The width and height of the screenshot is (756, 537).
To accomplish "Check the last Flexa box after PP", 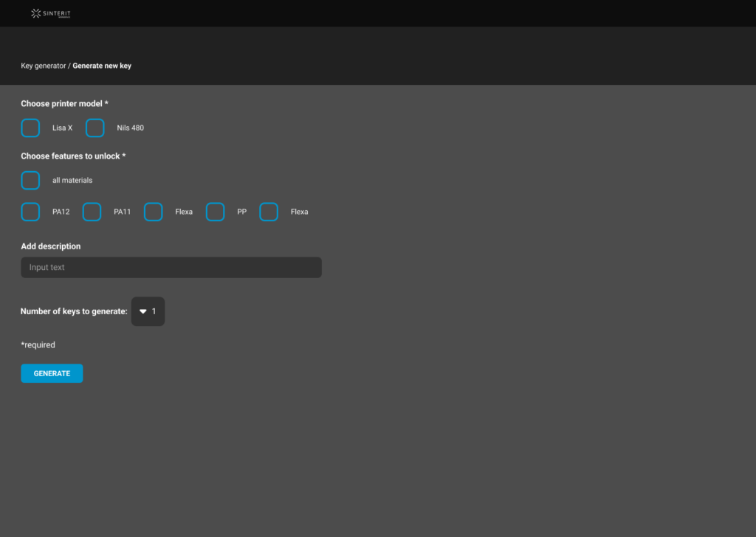I will pos(269,212).
